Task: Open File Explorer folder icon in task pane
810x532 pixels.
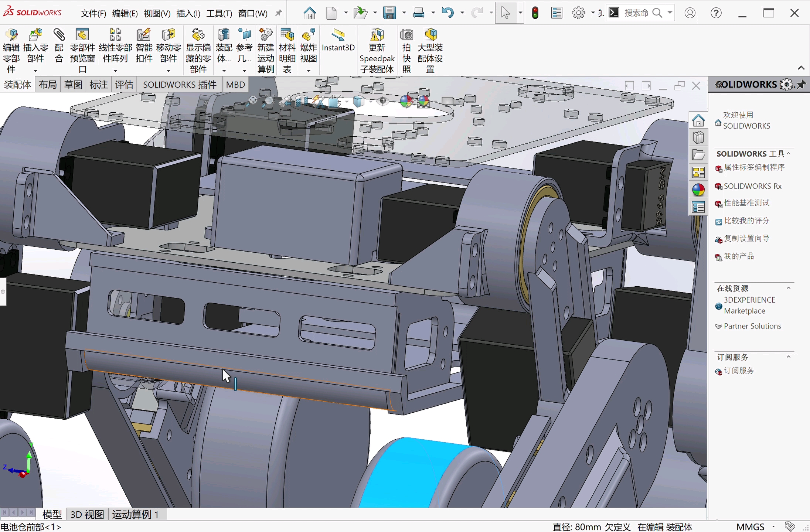Action: (698, 155)
